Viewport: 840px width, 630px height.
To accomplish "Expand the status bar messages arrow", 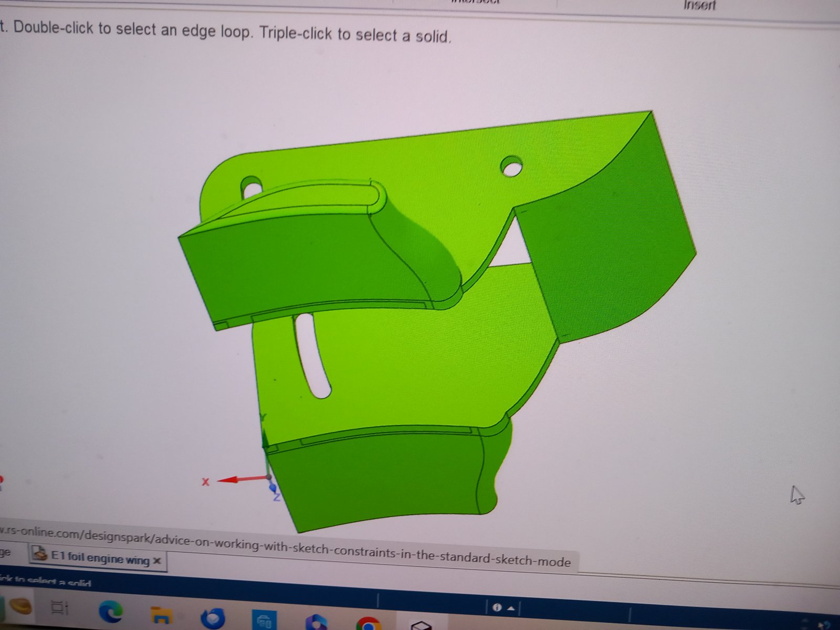I will (511, 608).
